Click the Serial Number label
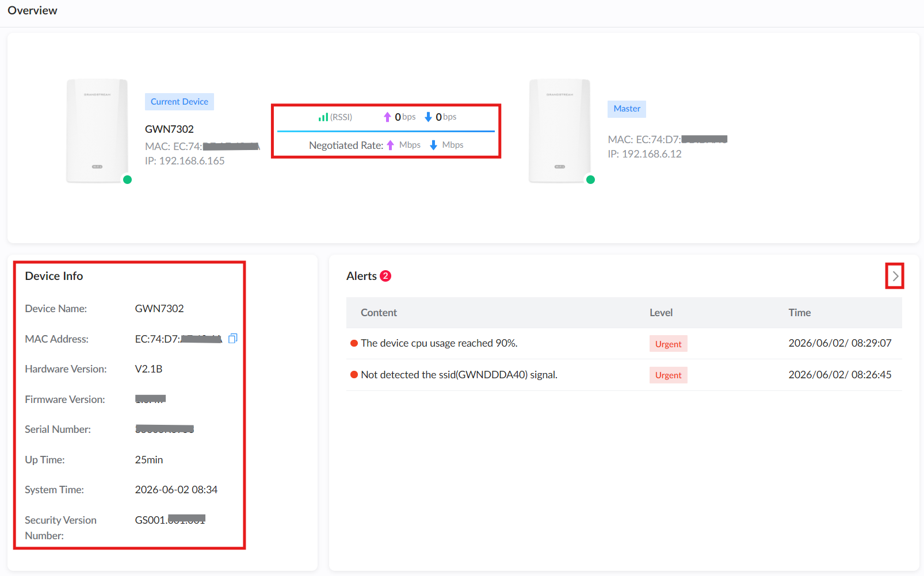 point(58,429)
